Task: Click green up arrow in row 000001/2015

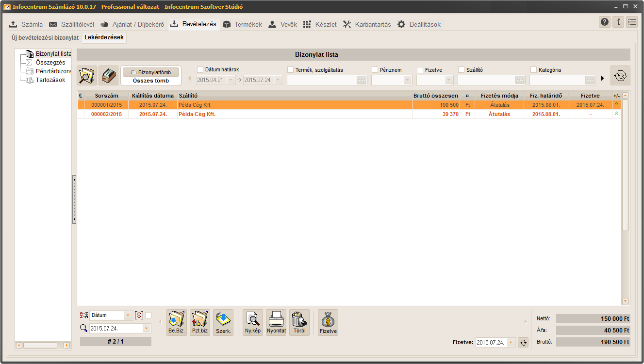Action: click(616, 105)
